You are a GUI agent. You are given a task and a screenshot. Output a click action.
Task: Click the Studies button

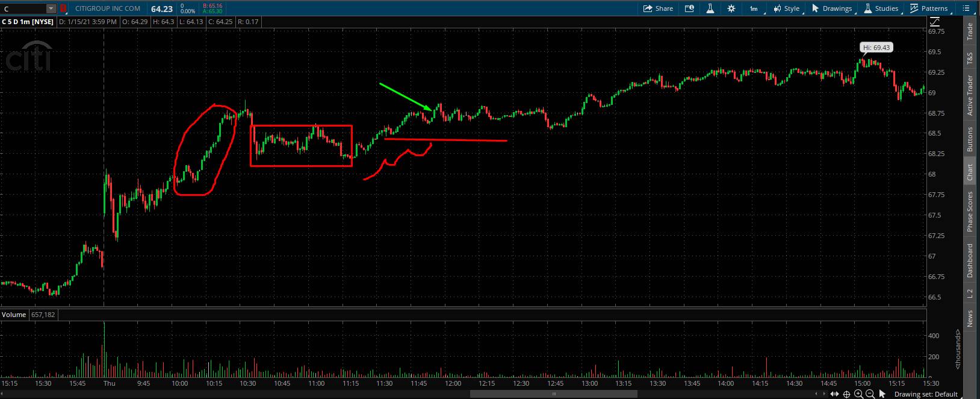[881, 8]
